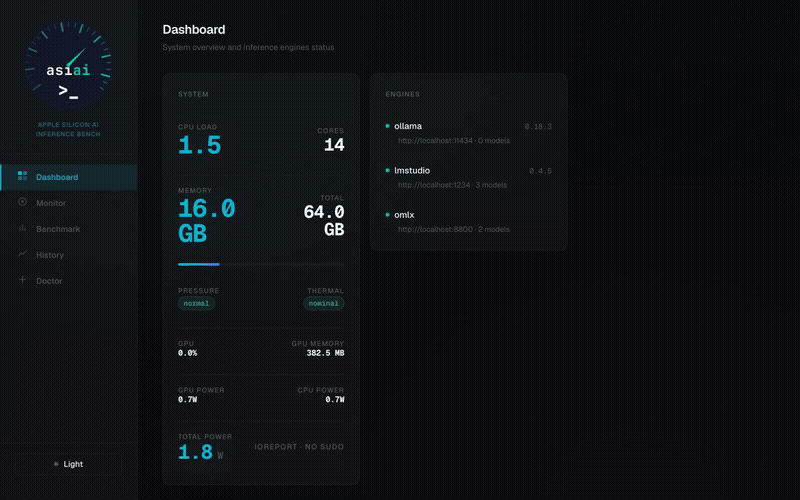Click the nominal thermal badge
The image size is (800, 500).
click(323, 304)
